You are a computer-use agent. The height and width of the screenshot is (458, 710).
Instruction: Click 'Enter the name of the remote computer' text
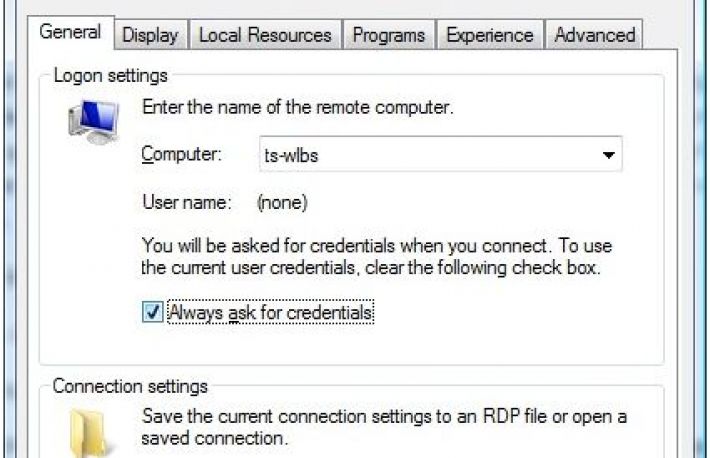[x=298, y=107]
